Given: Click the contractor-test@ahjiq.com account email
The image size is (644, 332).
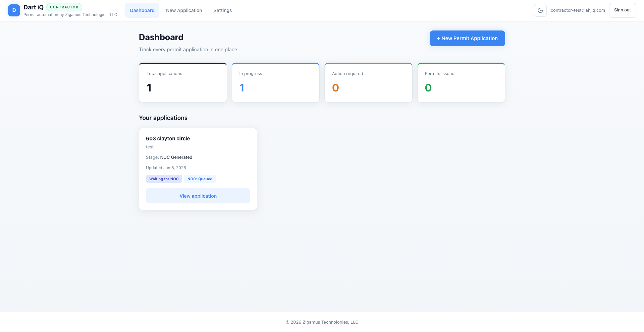Looking at the screenshot, I should click(578, 10).
